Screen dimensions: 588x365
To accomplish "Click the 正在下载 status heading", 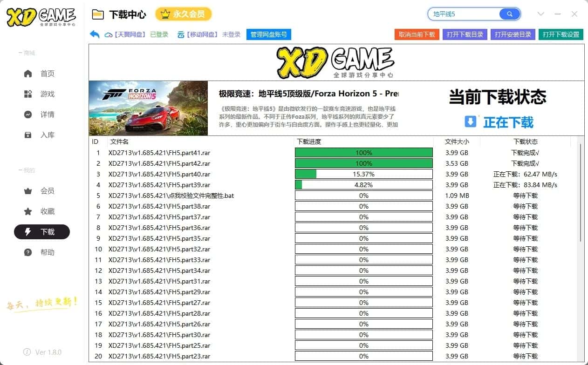I will (508, 122).
